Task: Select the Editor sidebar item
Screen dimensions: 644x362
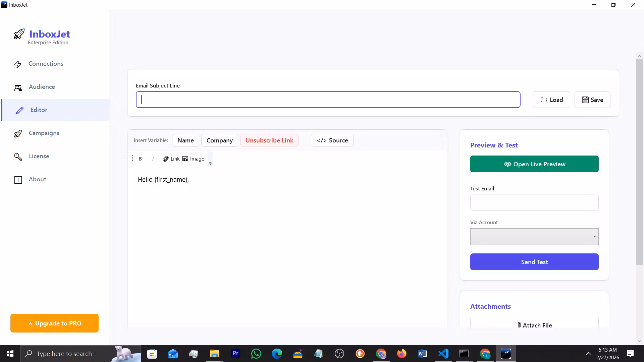Action: click(x=55, y=110)
